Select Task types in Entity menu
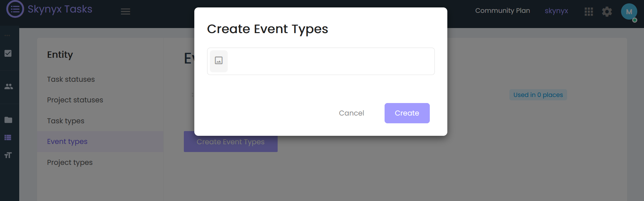 [x=65, y=121]
